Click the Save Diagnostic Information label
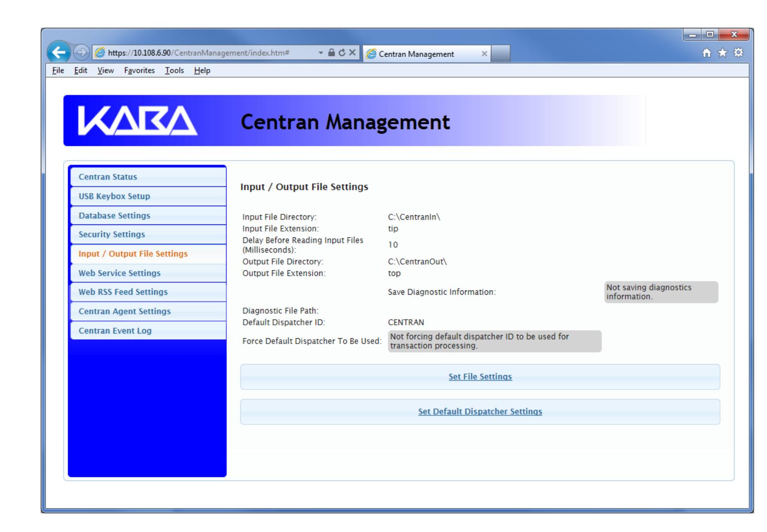Viewport: 767px width, 532px height. coord(442,292)
